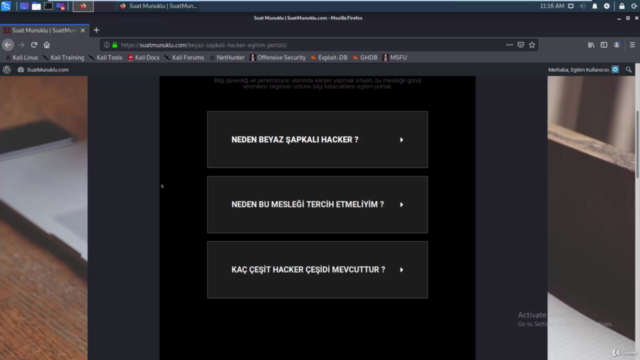This screenshot has height=360, width=640.
Task: Open the GHDB bookmark
Action: 365,58
